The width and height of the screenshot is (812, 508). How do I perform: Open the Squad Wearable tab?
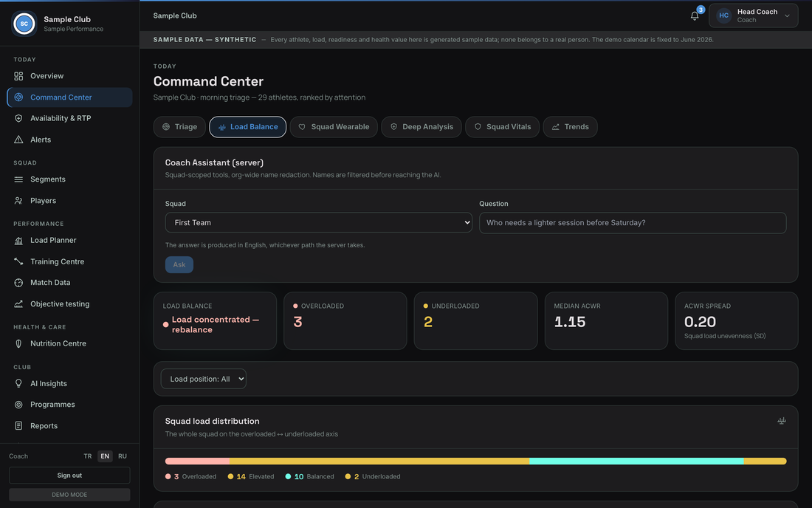[x=334, y=127]
